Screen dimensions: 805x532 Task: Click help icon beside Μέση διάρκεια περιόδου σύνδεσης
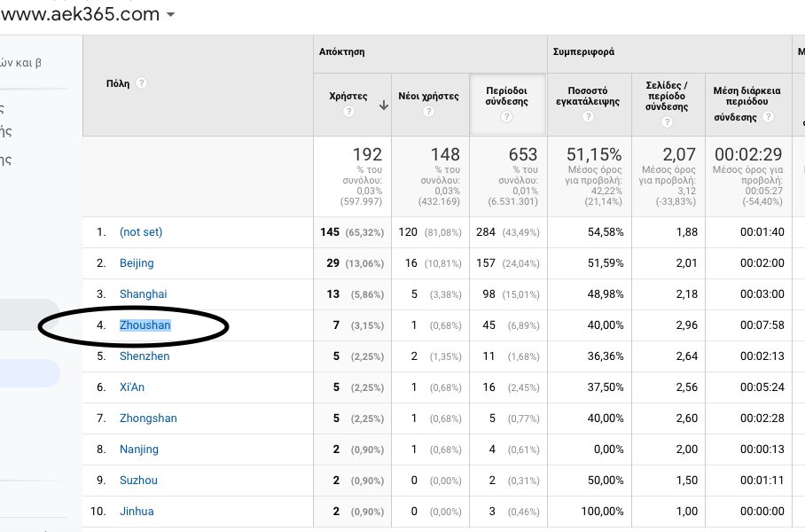(x=768, y=117)
